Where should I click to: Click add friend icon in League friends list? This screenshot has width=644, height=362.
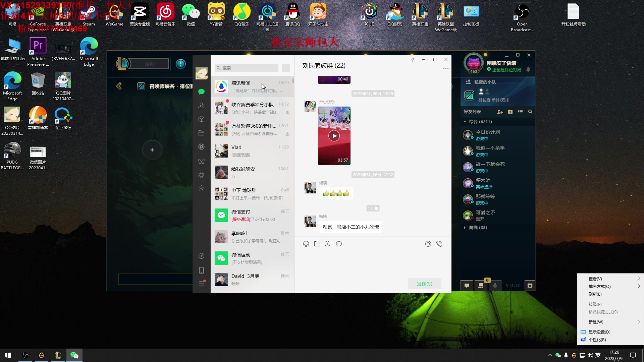pyautogui.click(x=500, y=112)
